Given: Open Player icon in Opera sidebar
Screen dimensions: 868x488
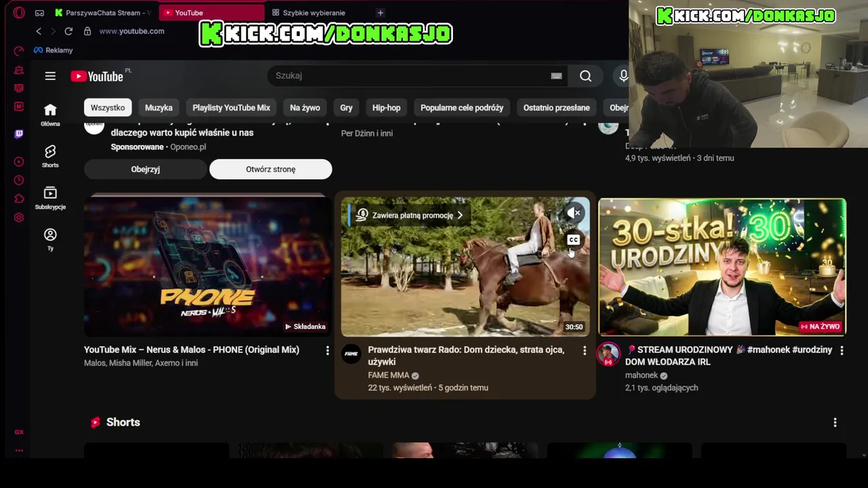Looking at the screenshot, I should click(19, 162).
